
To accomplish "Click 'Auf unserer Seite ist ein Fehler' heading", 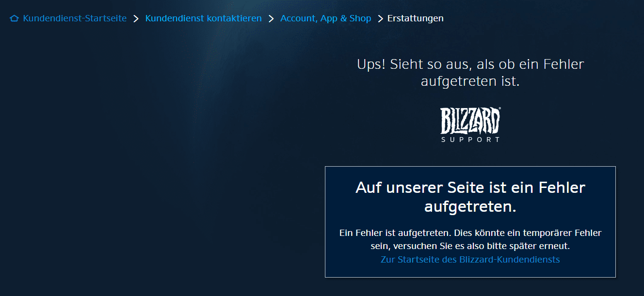I will (470, 187).
